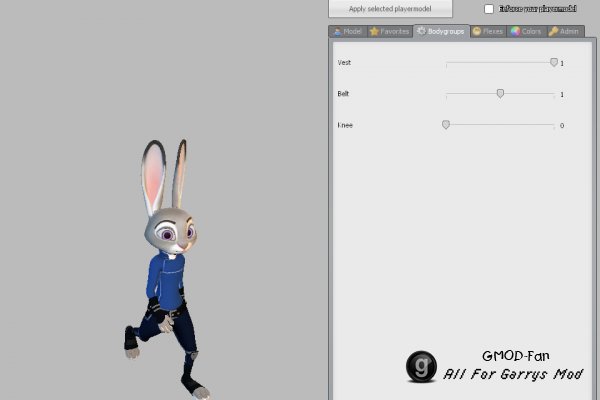Click the Vest slider handle
This screenshot has height=400, width=600.
(554, 62)
